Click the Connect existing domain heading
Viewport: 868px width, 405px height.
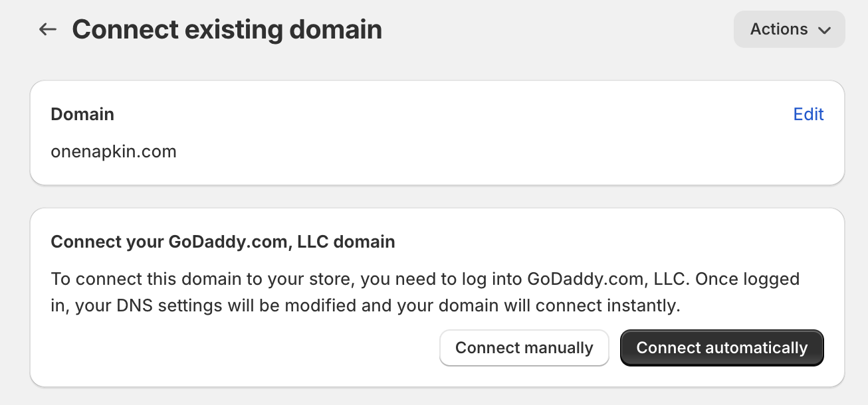[227, 29]
